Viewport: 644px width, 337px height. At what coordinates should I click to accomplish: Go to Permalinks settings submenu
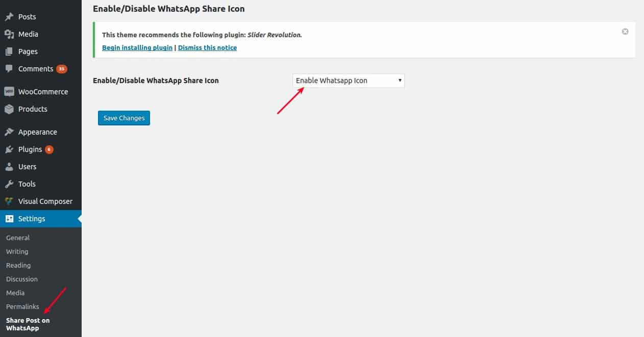pos(22,306)
